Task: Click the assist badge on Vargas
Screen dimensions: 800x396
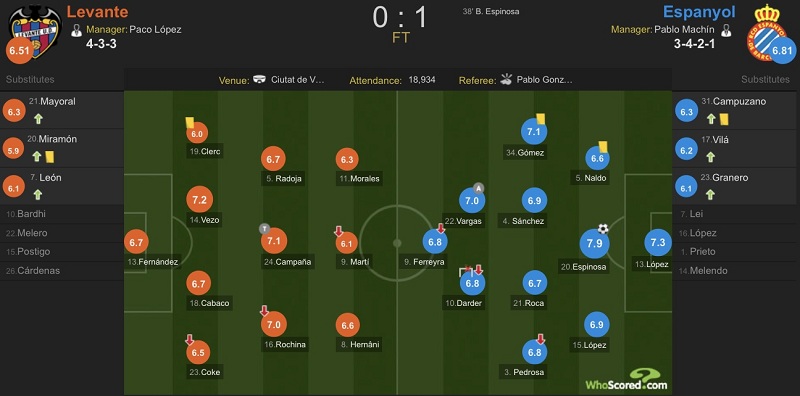Action: (x=478, y=188)
